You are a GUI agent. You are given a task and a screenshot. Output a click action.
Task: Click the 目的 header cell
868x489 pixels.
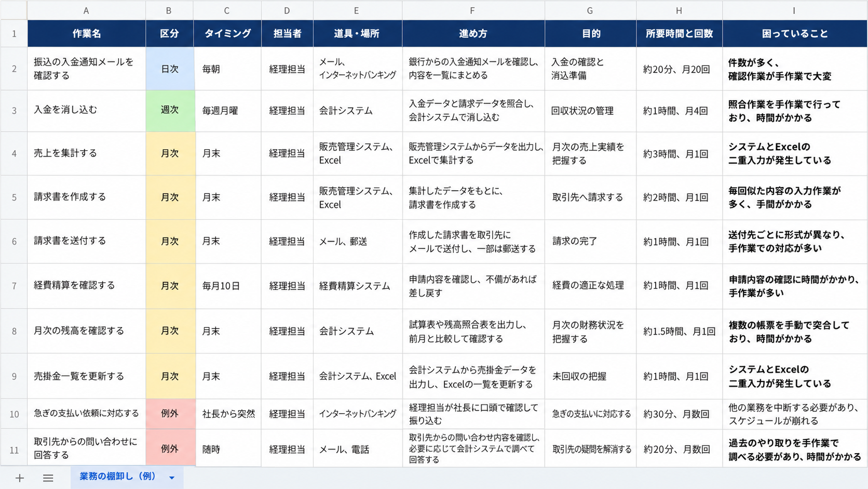point(590,34)
